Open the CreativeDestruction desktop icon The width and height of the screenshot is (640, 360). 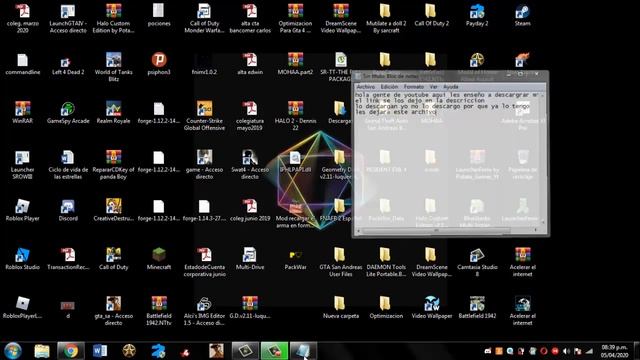pos(113,210)
